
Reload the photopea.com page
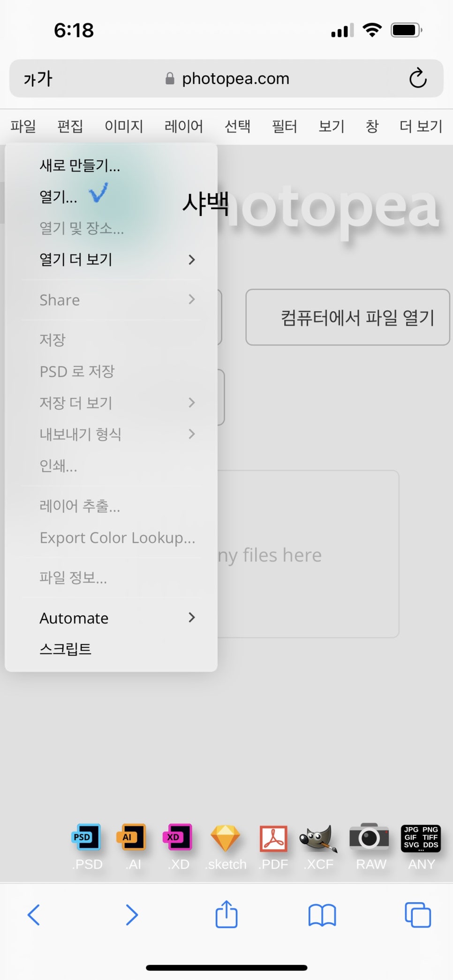click(417, 78)
